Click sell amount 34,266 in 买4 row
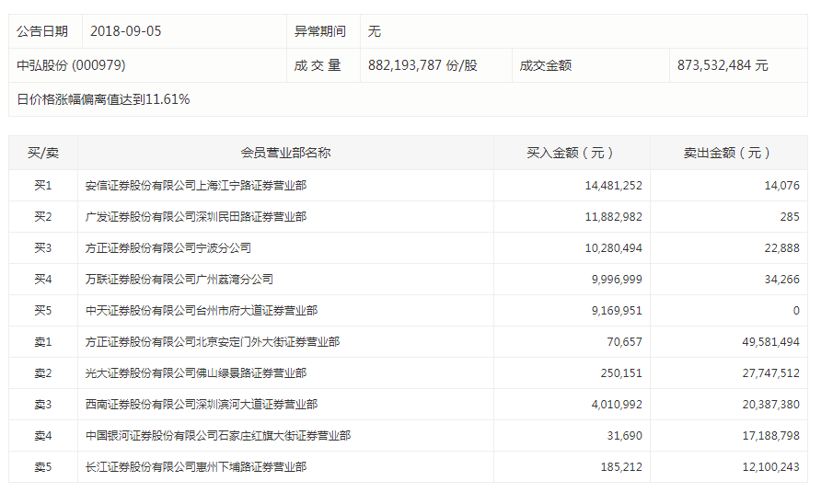 coord(781,280)
